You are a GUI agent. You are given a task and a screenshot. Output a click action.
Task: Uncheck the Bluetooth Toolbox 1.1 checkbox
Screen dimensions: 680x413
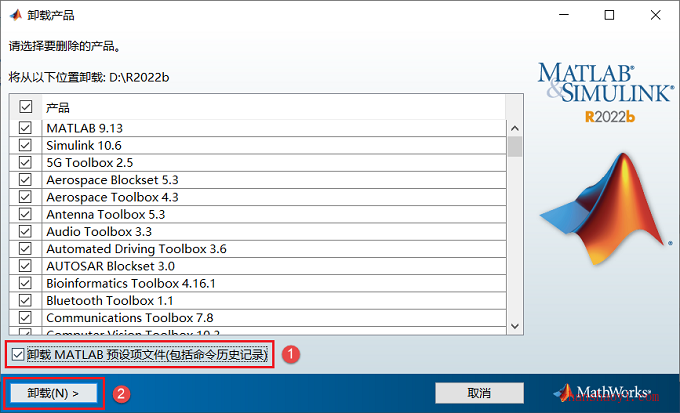click(x=25, y=300)
